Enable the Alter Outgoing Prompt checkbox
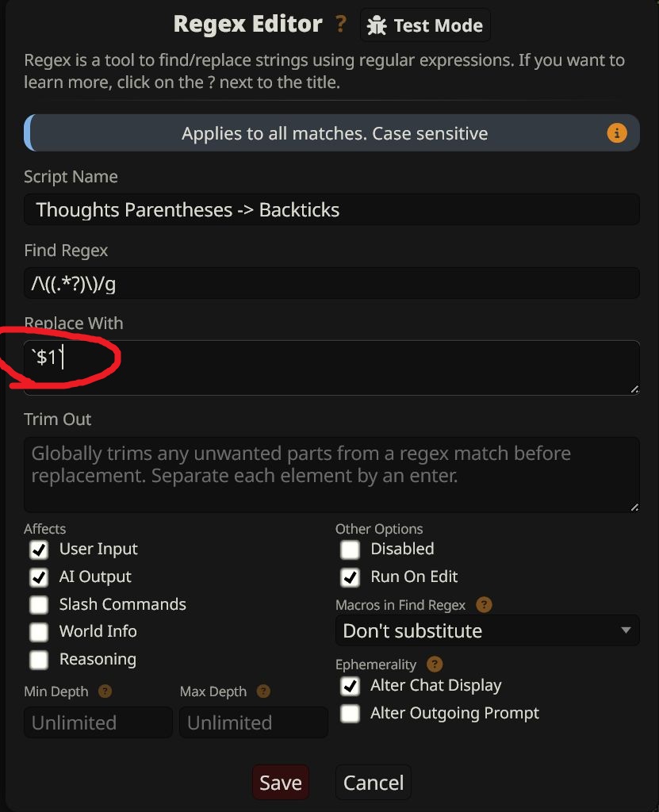Screen dimensions: 659x812 coord(350,714)
